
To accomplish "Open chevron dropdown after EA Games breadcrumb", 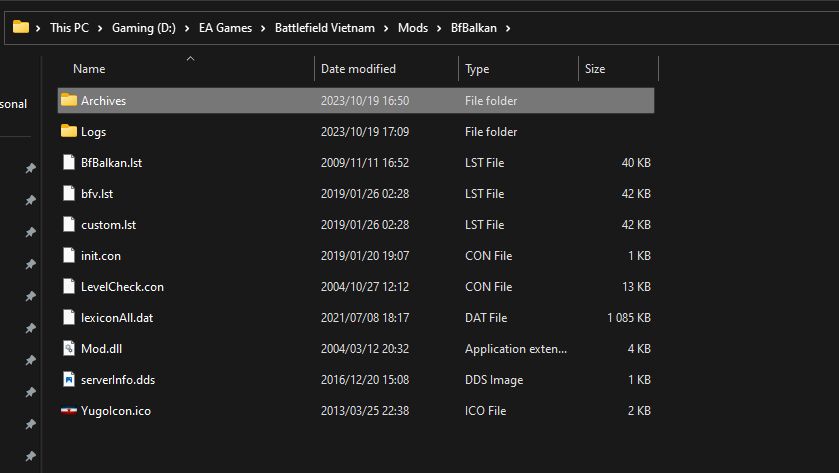I will pos(264,28).
